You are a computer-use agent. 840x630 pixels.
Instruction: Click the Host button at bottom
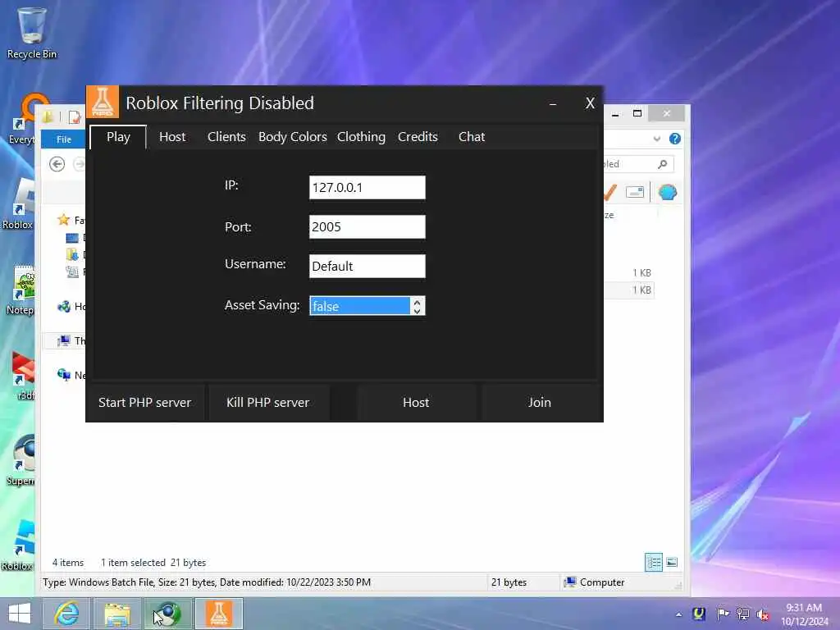click(416, 402)
